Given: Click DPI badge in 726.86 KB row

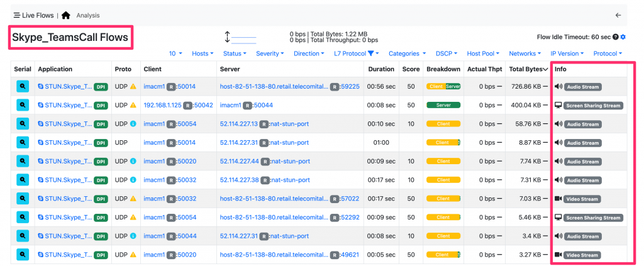Looking at the screenshot, I should 101,87.
